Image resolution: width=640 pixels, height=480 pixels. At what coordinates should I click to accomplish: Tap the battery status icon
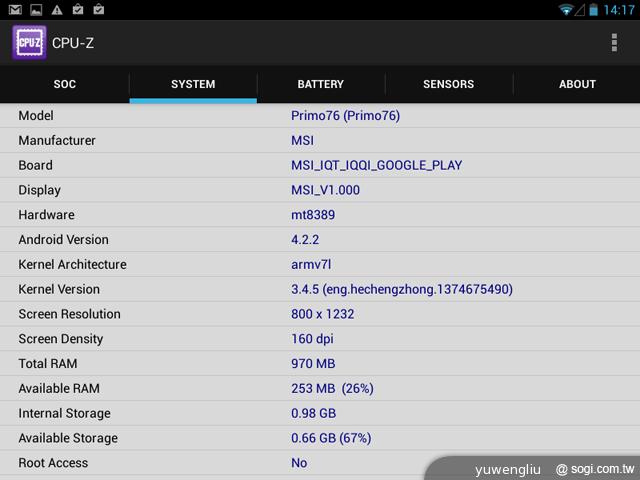pyautogui.click(x=593, y=10)
